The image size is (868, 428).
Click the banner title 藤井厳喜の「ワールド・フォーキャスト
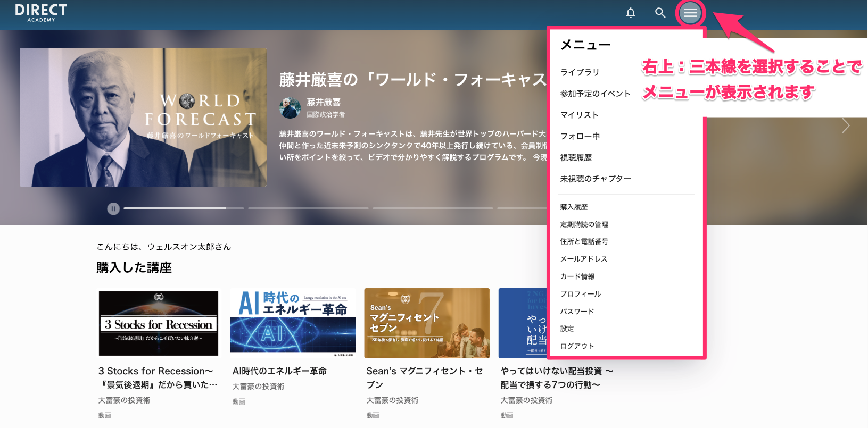point(413,80)
